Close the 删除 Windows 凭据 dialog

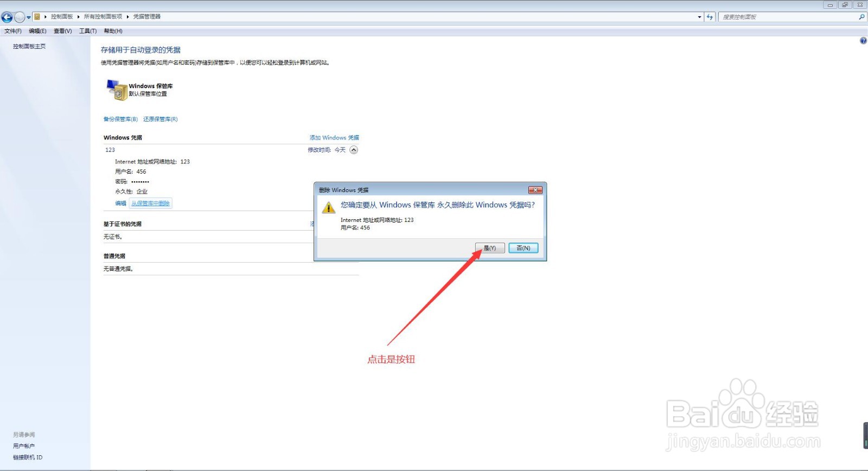pyautogui.click(x=535, y=190)
